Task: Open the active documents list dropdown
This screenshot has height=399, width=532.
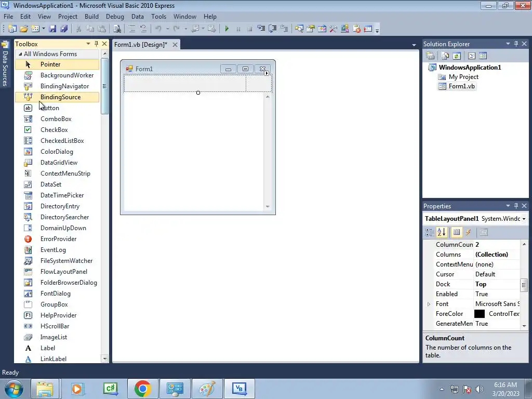Action: tap(414, 45)
